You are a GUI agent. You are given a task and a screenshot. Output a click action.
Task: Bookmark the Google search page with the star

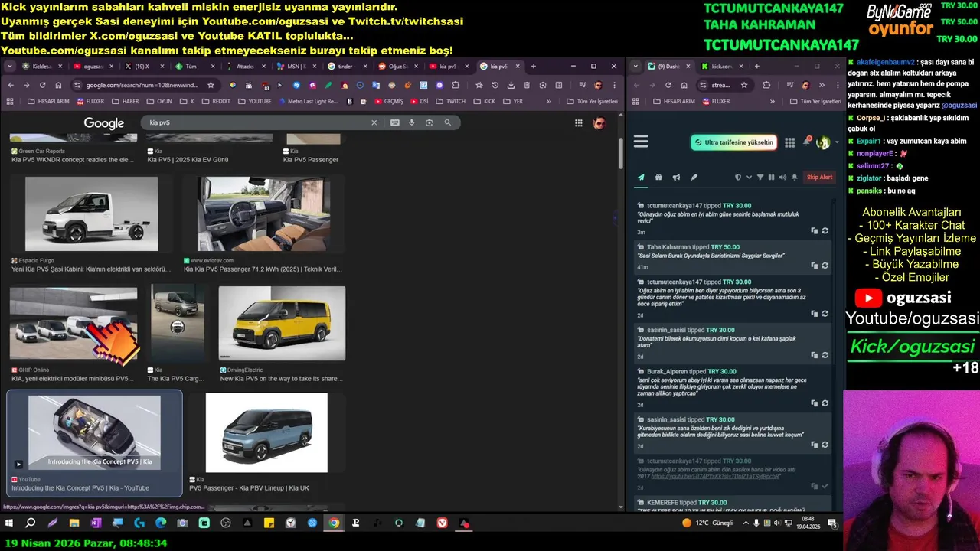211,85
